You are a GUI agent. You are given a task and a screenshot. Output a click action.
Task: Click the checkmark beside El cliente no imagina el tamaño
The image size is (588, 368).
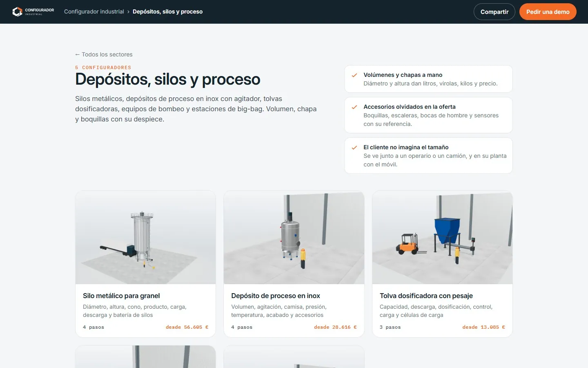pos(354,148)
